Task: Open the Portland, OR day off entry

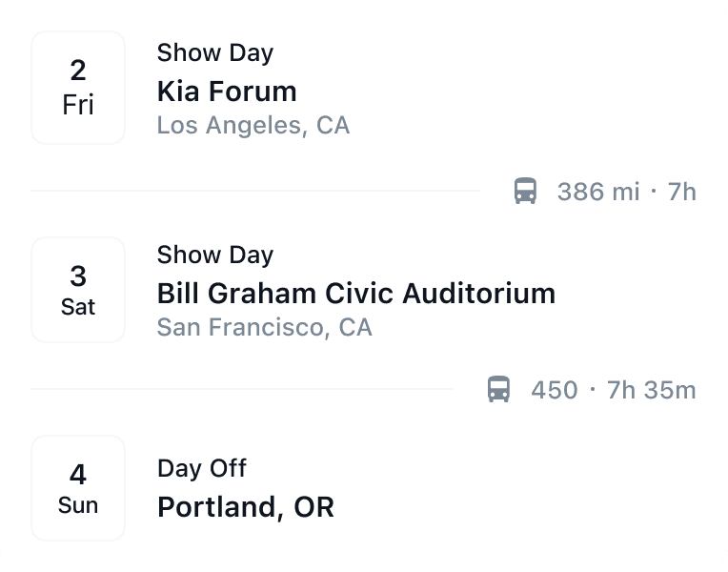Action: pos(245,506)
